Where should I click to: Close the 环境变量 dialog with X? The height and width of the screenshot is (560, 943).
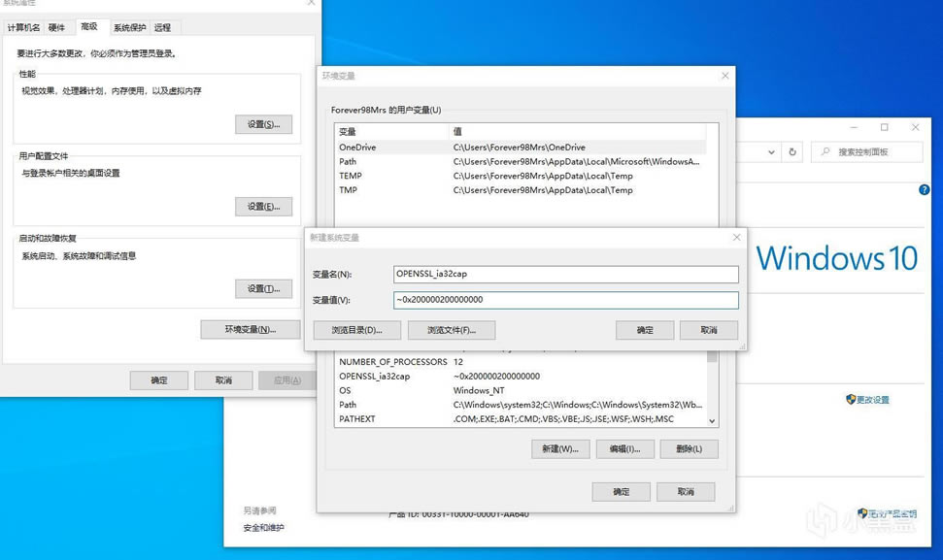[724, 76]
